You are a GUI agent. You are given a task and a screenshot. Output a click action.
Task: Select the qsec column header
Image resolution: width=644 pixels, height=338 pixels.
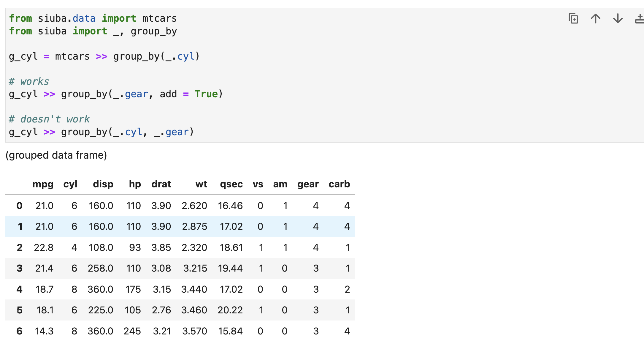click(231, 184)
